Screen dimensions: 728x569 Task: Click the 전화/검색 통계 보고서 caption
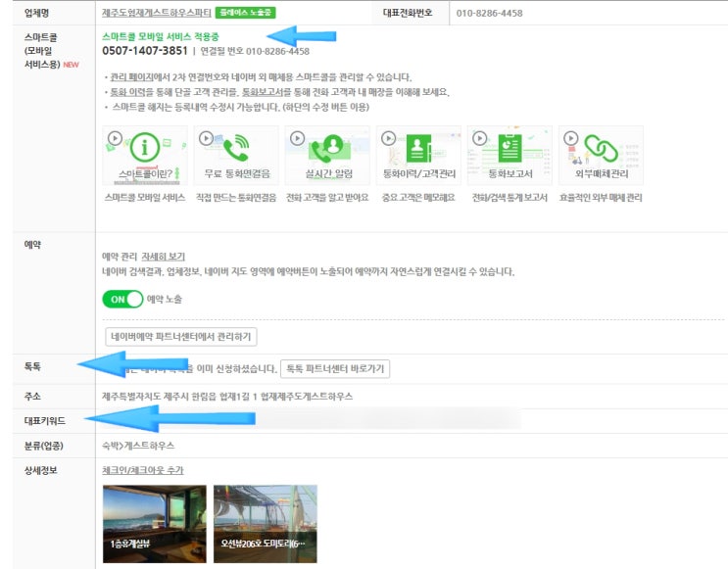510,198
